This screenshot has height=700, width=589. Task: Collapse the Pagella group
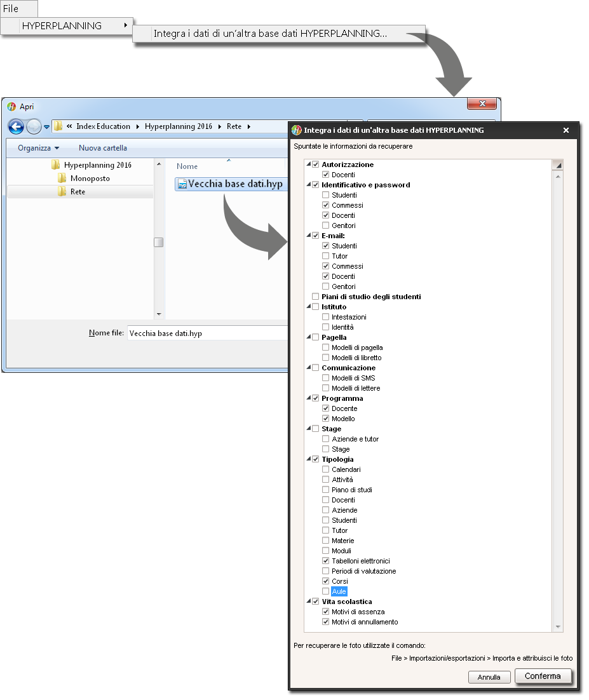(x=309, y=337)
